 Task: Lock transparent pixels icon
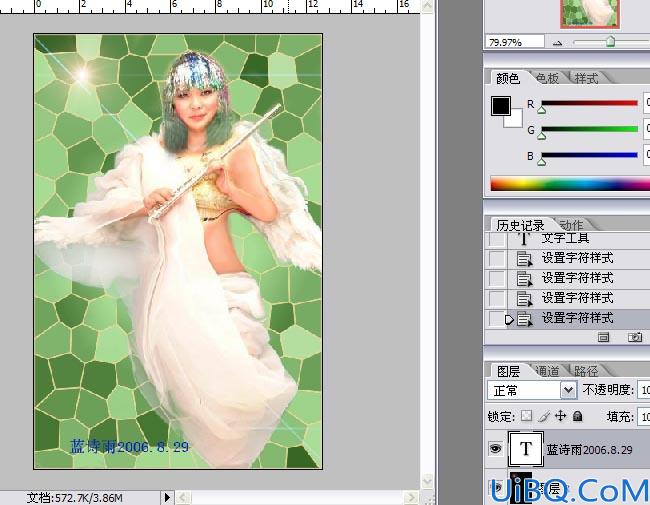526,415
